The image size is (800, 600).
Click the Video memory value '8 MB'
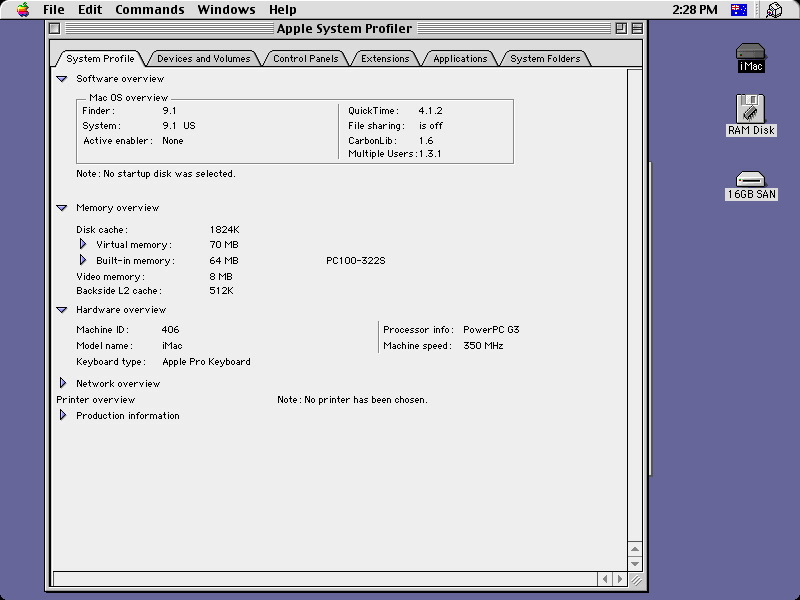(221, 277)
